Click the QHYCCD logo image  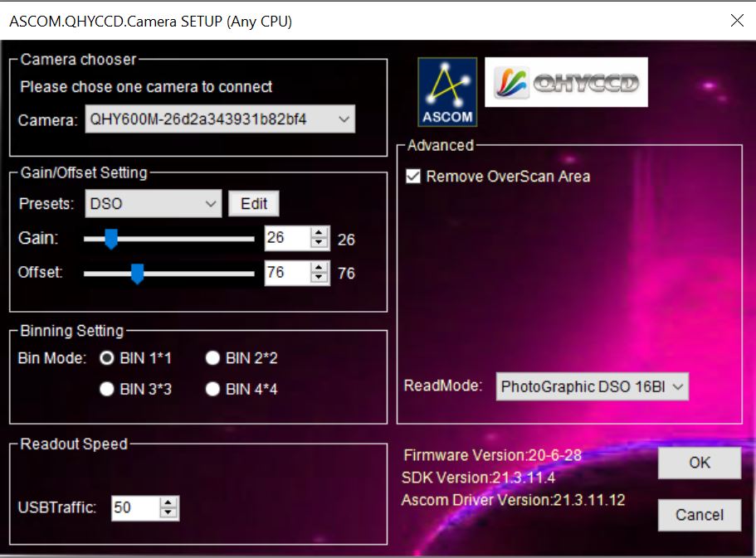(565, 81)
